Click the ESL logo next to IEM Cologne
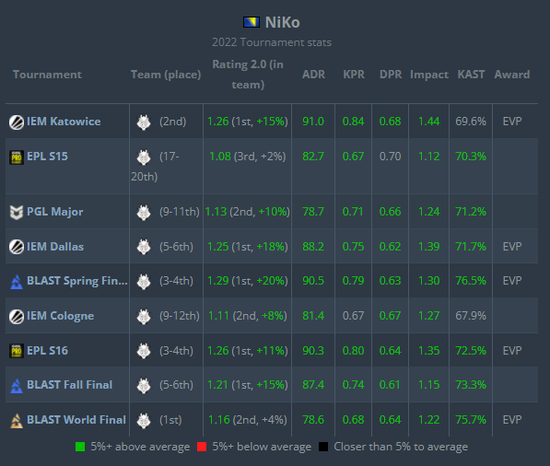The image size is (550, 466). (x=16, y=317)
